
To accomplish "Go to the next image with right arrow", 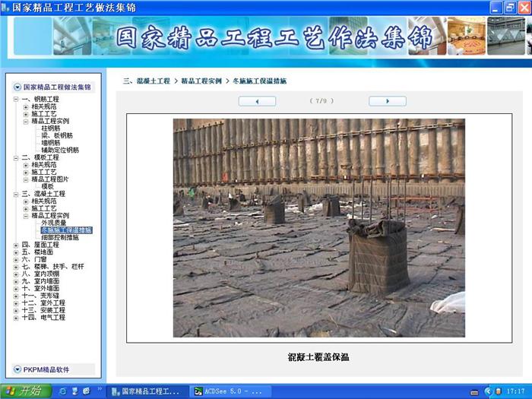I will [387, 101].
